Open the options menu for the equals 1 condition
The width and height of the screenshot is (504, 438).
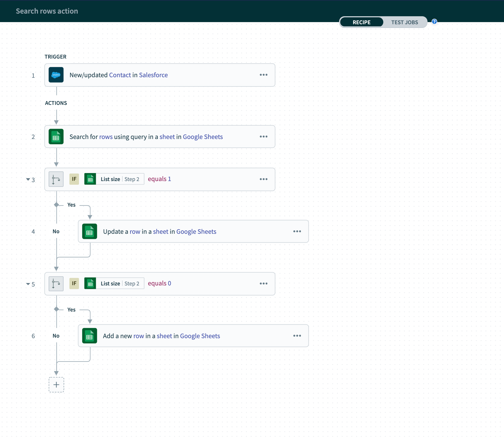[263, 179]
